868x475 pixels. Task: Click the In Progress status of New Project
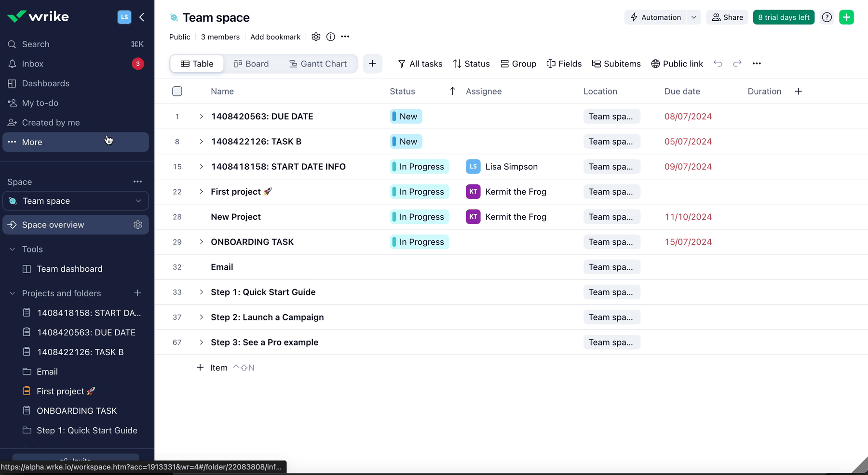point(420,217)
